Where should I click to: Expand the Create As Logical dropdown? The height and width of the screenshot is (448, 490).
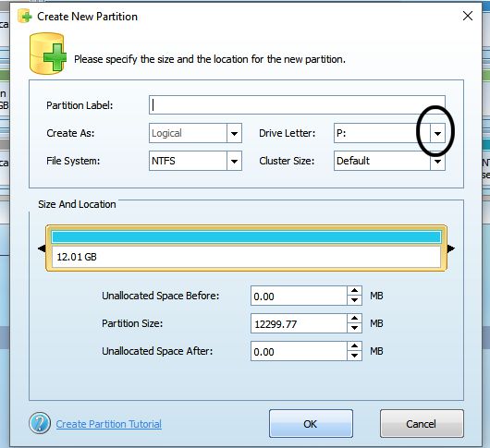(234, 134)
